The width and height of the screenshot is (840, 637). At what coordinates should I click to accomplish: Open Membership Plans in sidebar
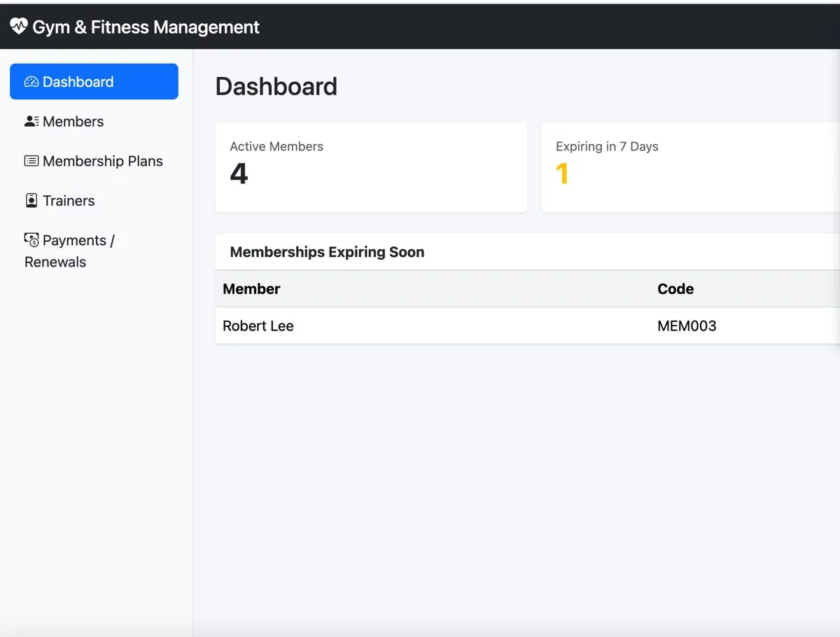coord(94,161)
